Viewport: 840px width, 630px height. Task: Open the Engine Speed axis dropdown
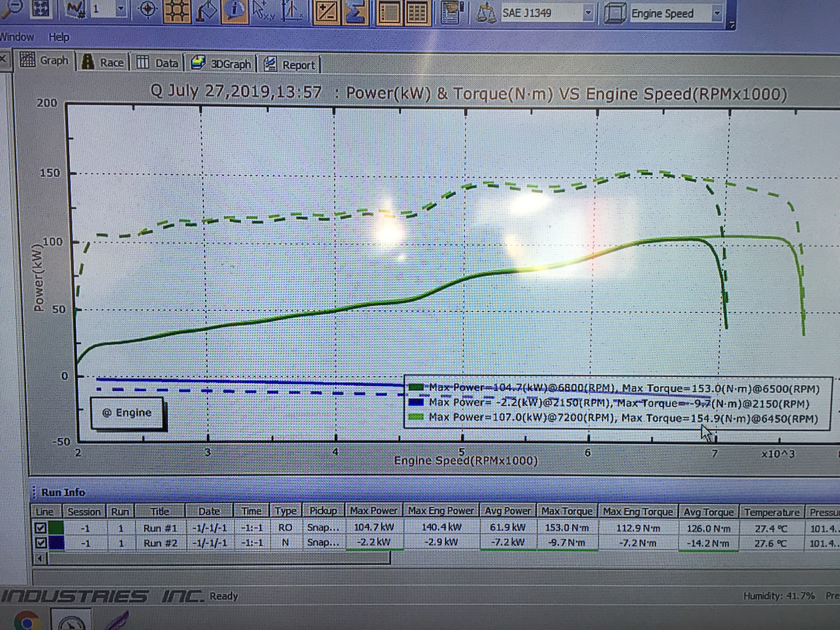pyautogui.click(x=717, y=14)
